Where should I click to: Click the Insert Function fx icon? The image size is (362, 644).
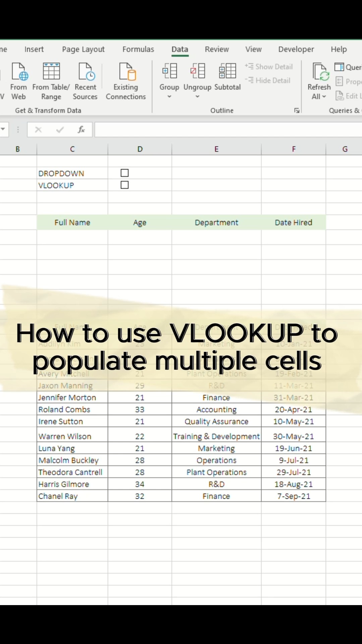point(81,129)
